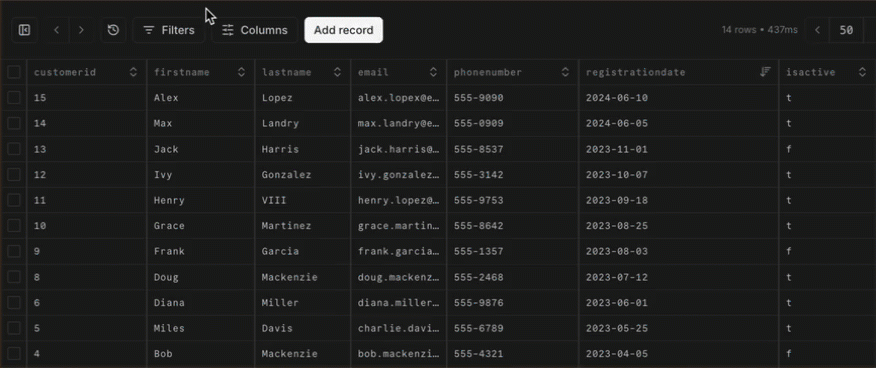876x368 pixels.
Task: Select the firstname cell Jack
Action: click(x=201, y=149)
